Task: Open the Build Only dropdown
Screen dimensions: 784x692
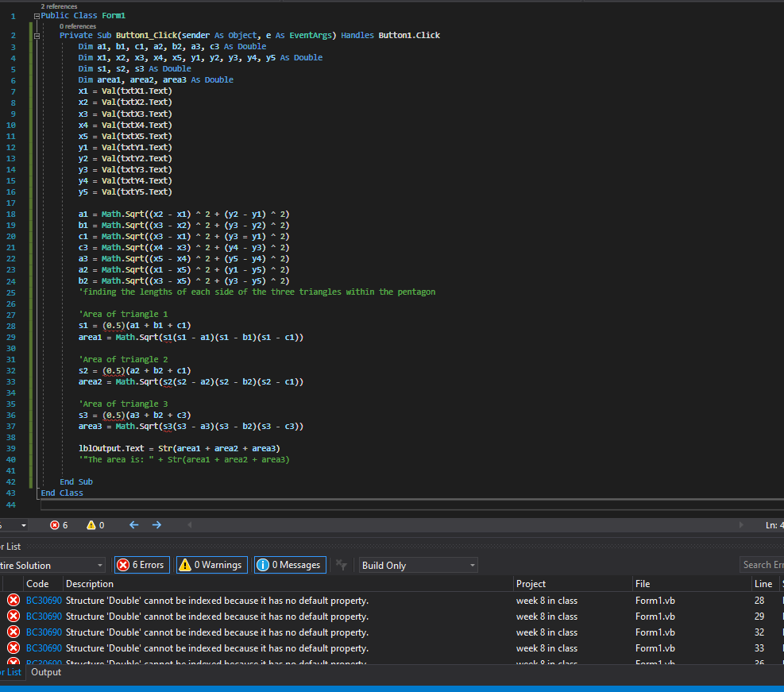Action: pos(418,566)
